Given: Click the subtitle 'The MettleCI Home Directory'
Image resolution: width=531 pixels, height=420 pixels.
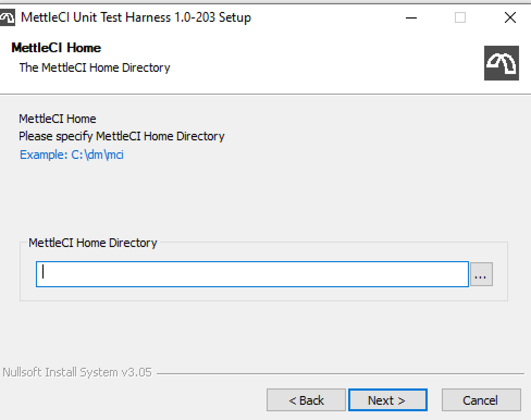Looking at the screenshot, I should point(95,67).
